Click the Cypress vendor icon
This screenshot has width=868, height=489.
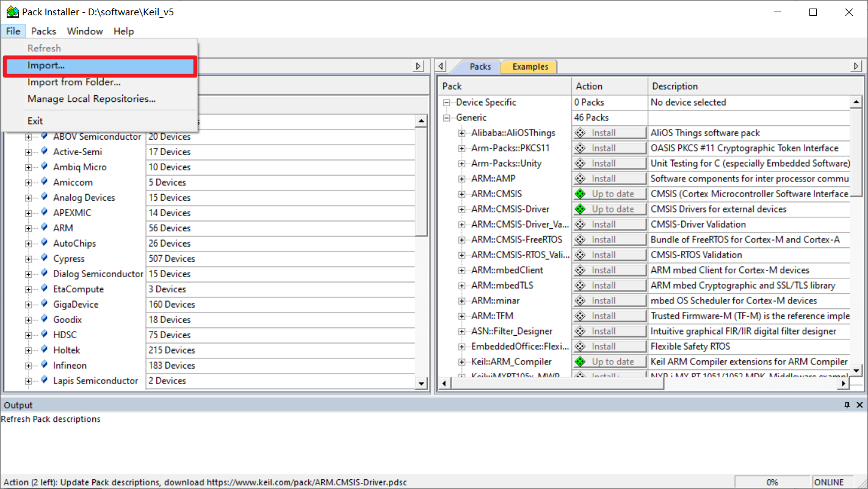tap(44, 258)
